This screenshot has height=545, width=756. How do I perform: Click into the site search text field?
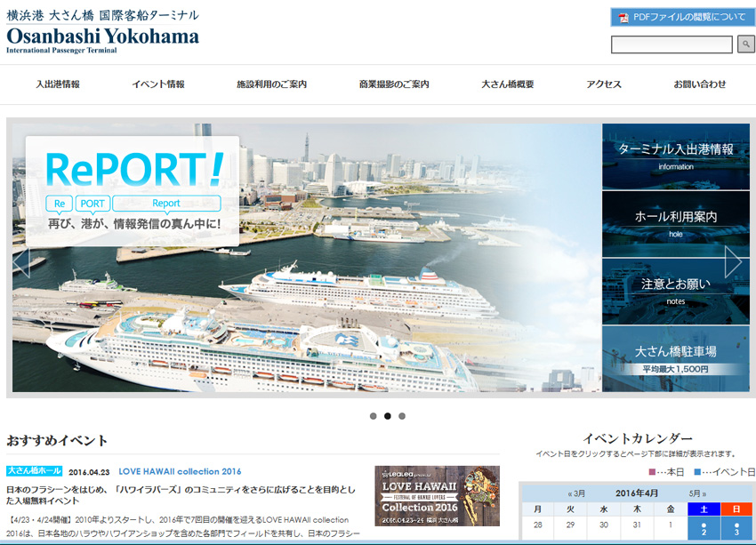click(672, 44)
